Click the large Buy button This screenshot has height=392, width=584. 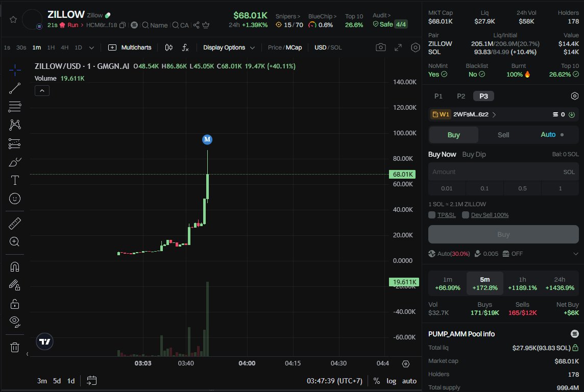503,234
